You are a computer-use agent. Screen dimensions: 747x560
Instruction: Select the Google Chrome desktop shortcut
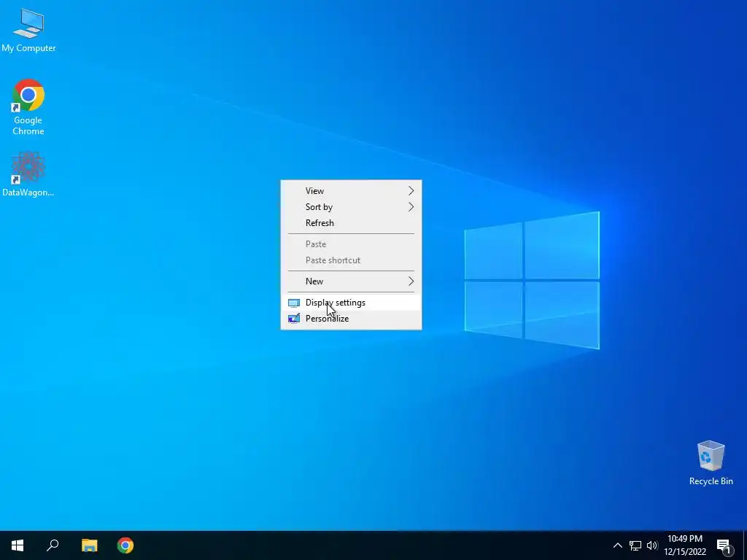(x=28, y=106)
